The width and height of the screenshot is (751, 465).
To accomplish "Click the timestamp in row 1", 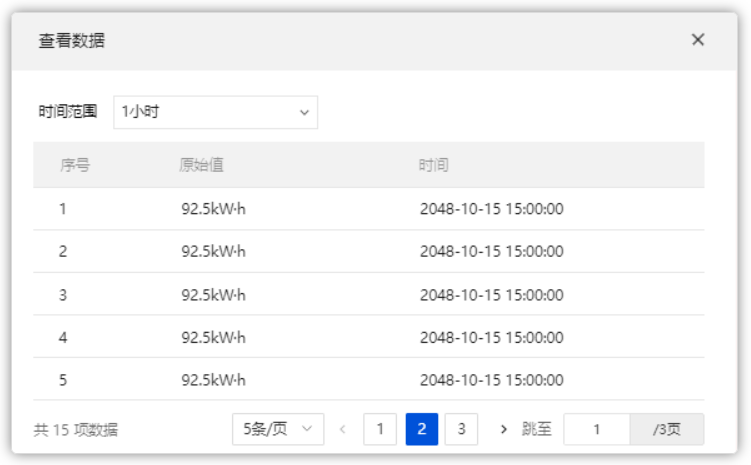I will click(x=491, y=209).
